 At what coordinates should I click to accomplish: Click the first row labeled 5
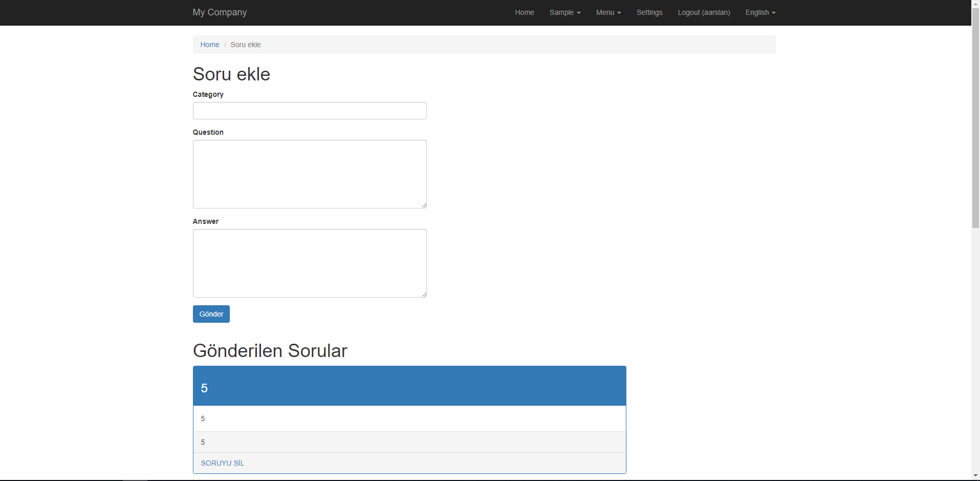(409, 419)
